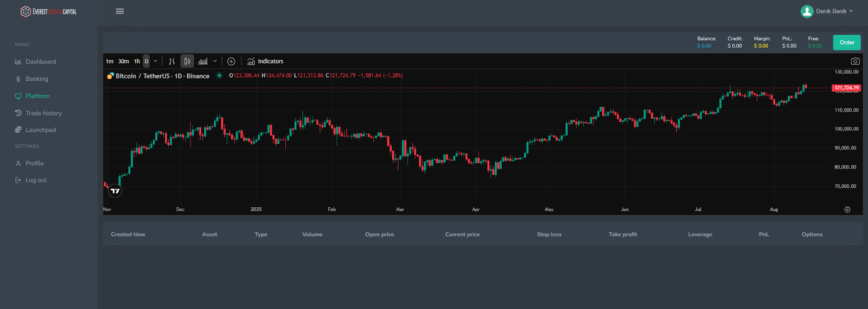The width and height of the screenshot is (868, 309).
Task: Open the Indicators panel
Action: coord(265,61)
